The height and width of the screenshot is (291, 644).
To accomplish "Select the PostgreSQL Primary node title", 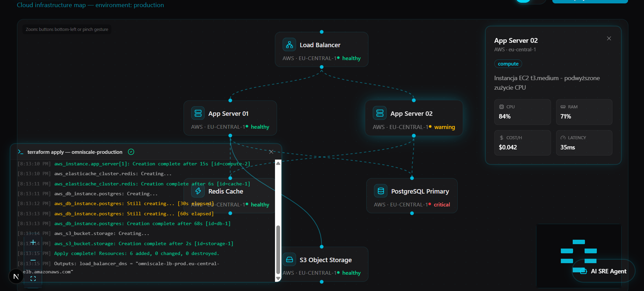I will 420,191.
